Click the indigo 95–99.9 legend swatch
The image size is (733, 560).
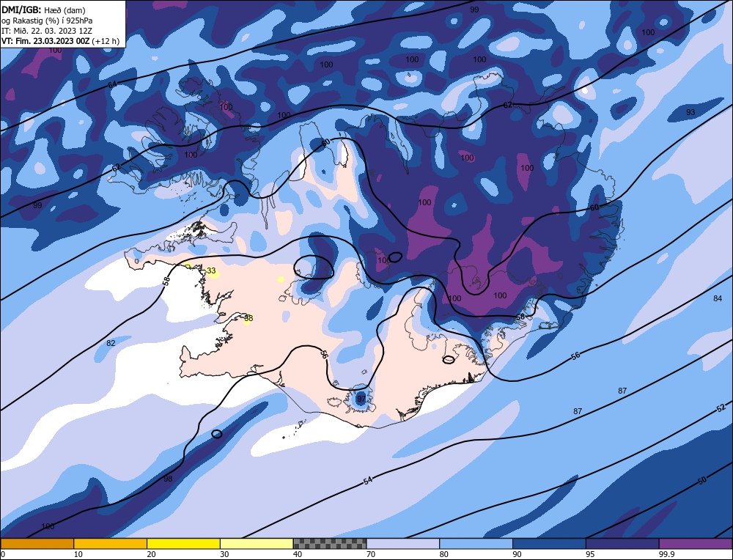622,543
